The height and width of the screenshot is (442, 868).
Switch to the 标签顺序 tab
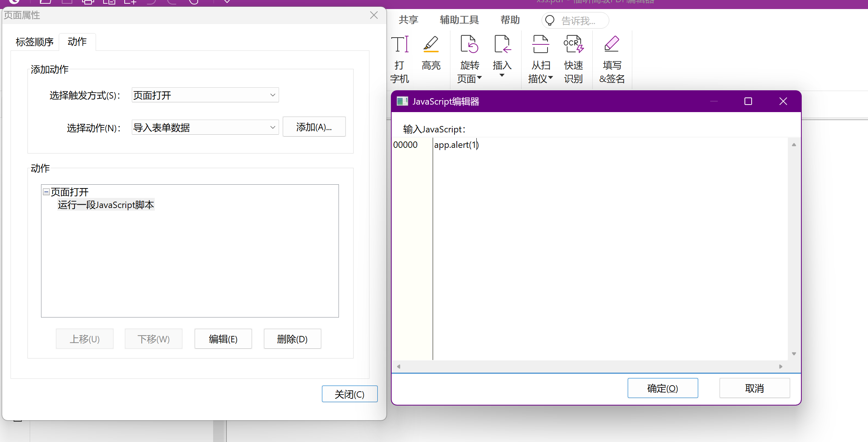pyautogui.click(x=35, y=42)
